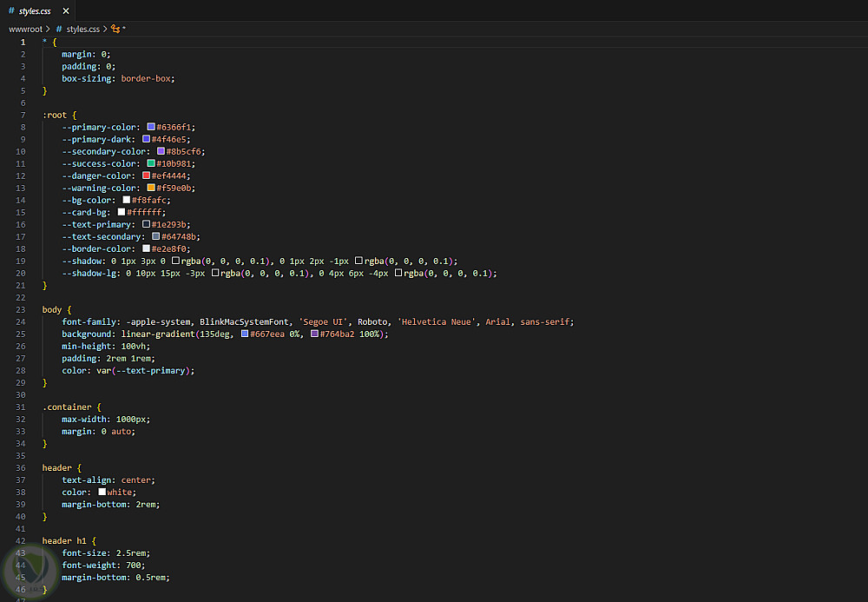
Task: Open the white color swatch in header rule
Action: click(x=102, y=492)
